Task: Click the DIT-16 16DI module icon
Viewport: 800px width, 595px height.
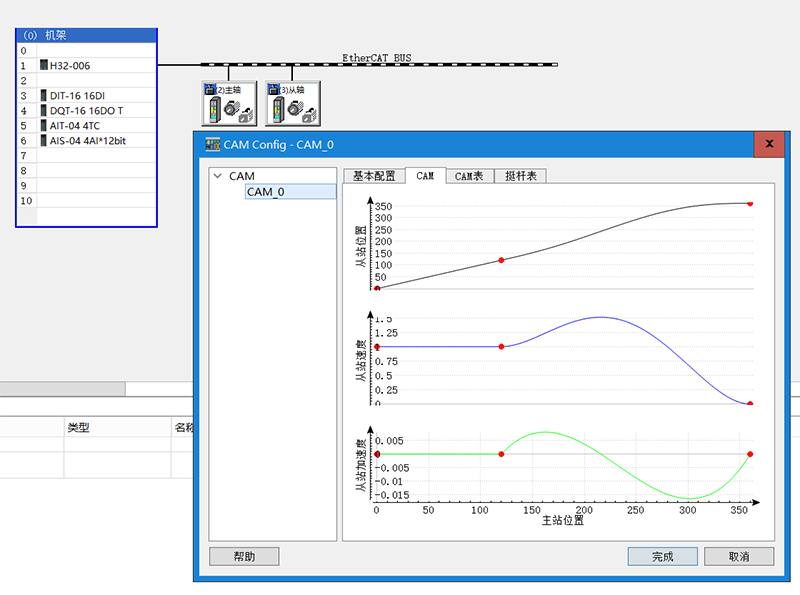Action: click(x=44, y=96)
